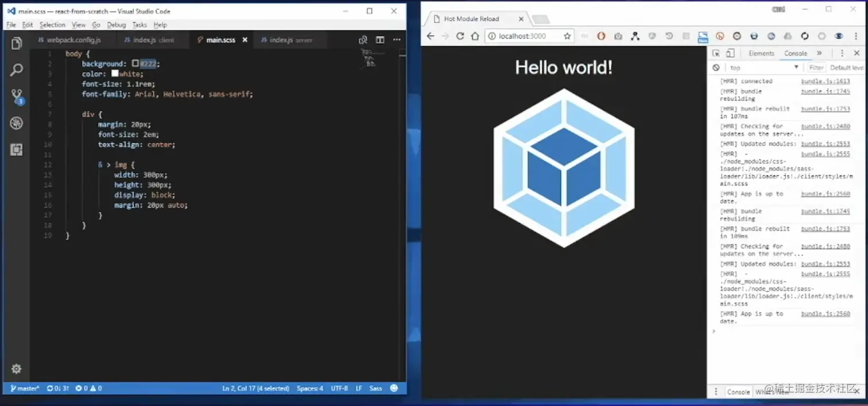Bookmark this page with the star icon
868x406 pixels.
[567, 36]
